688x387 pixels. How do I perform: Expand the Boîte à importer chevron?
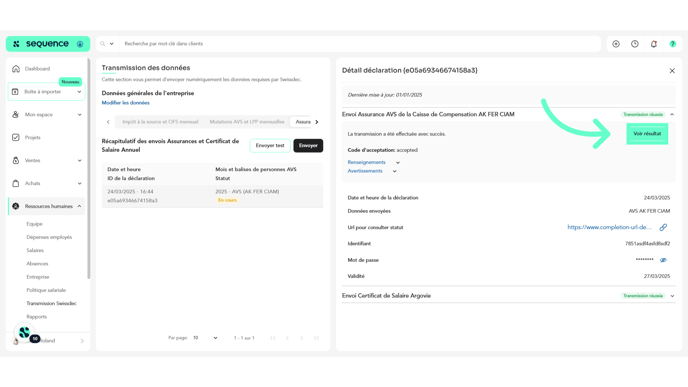79,92
